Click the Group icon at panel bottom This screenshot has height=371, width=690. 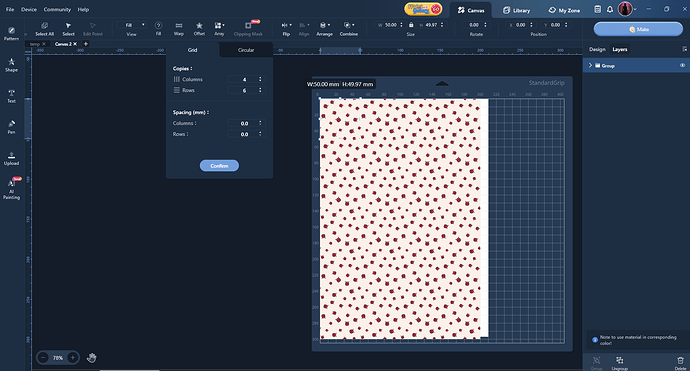pyautogui.click(x=596, y=363)
